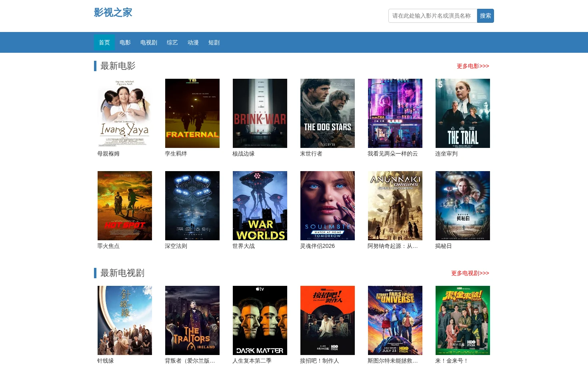Open the Hot Spot movie poster
The width and height of the screenshot is (588, 369).
click(x=125, y=205)
